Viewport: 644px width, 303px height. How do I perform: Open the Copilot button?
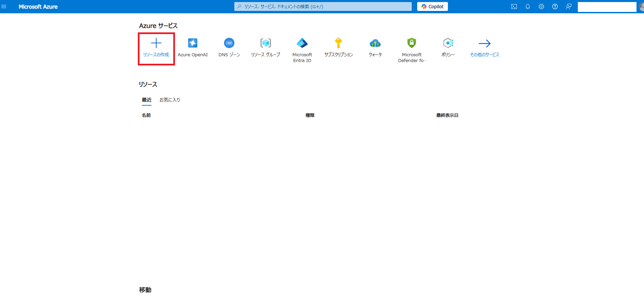432,6
